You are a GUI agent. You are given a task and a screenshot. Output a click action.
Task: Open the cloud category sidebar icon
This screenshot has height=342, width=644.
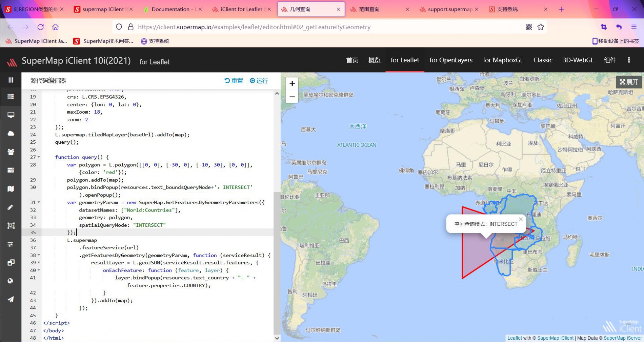(x=11, y=133)
